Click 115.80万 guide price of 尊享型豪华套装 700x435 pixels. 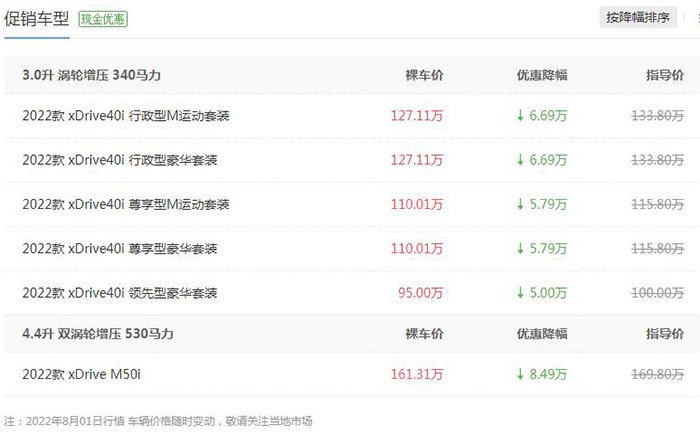pyautogui.click(x=658, y=248)
